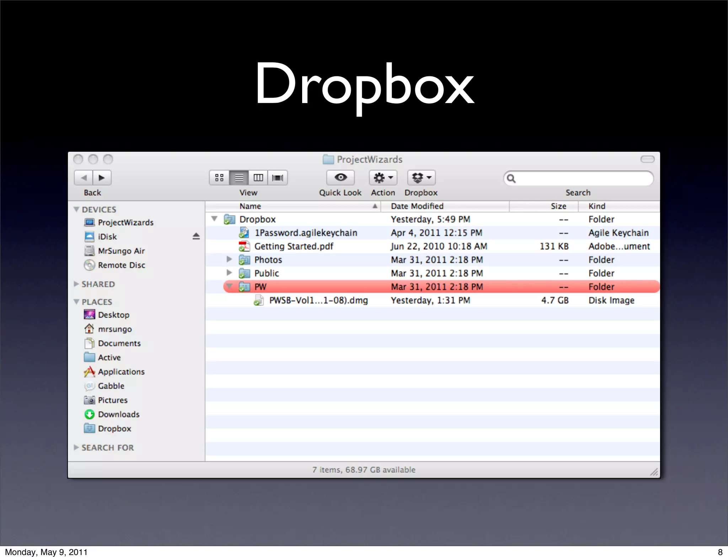The image size is (728, 560).
Task: Open the Action gear dropdown menu
Action: coord(383,178)
